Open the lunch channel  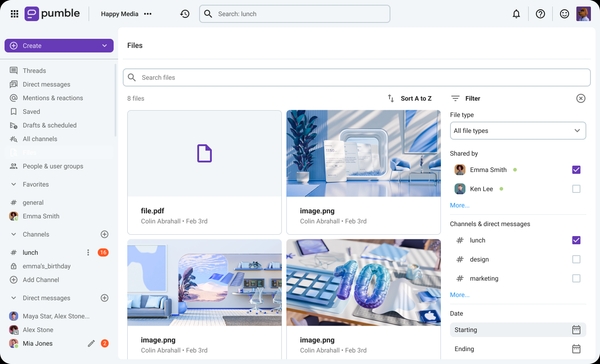(x=30, y=252)
